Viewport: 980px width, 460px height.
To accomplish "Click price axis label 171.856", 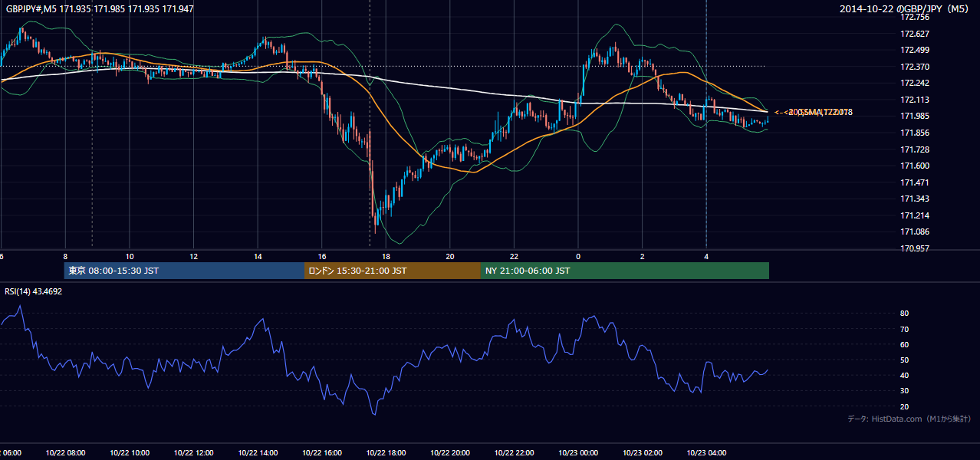I will tap(914, 133).
